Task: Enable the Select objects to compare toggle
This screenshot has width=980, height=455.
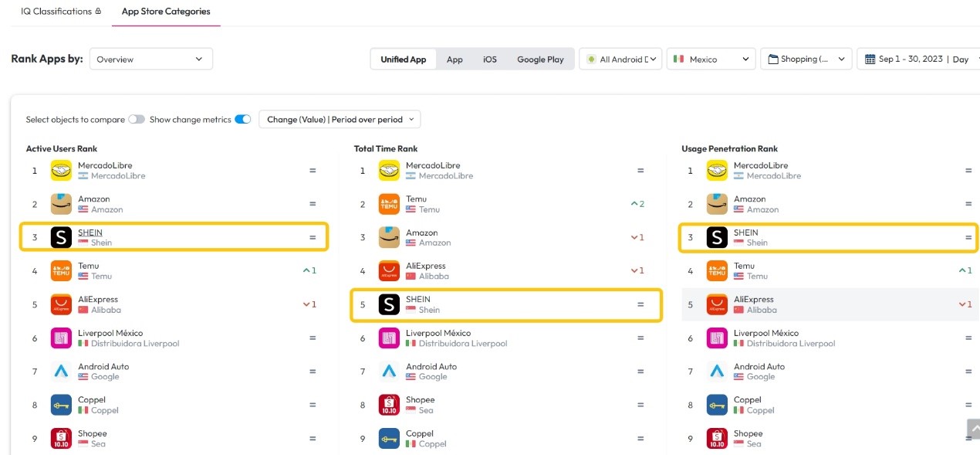Action: point(137,120)
